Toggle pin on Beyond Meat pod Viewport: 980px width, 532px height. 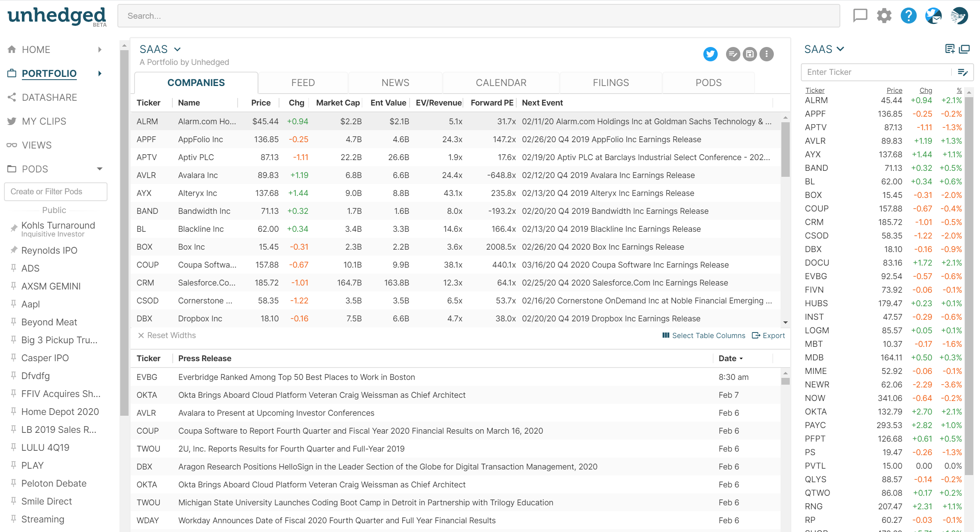(x=14, y=321)
